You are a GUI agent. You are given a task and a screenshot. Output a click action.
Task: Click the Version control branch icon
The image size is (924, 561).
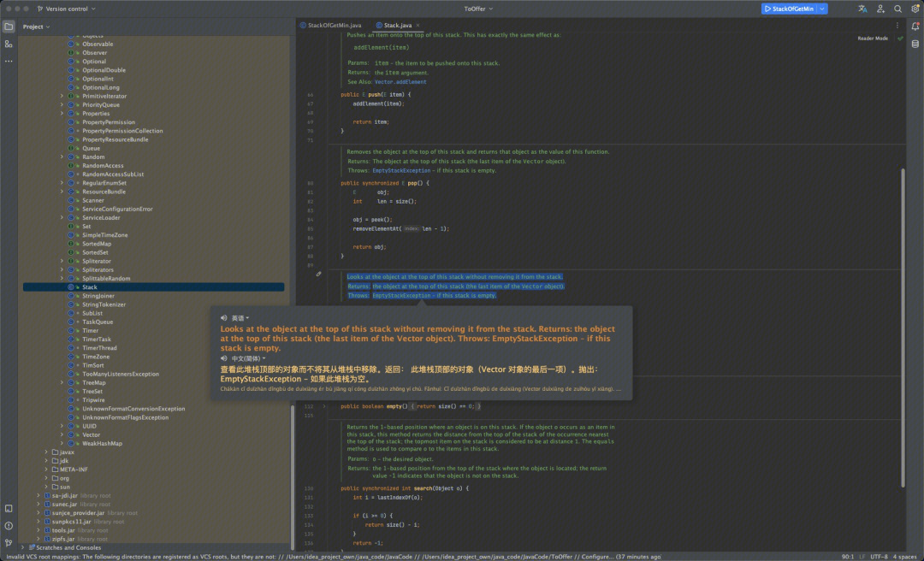tap(40, 9)
